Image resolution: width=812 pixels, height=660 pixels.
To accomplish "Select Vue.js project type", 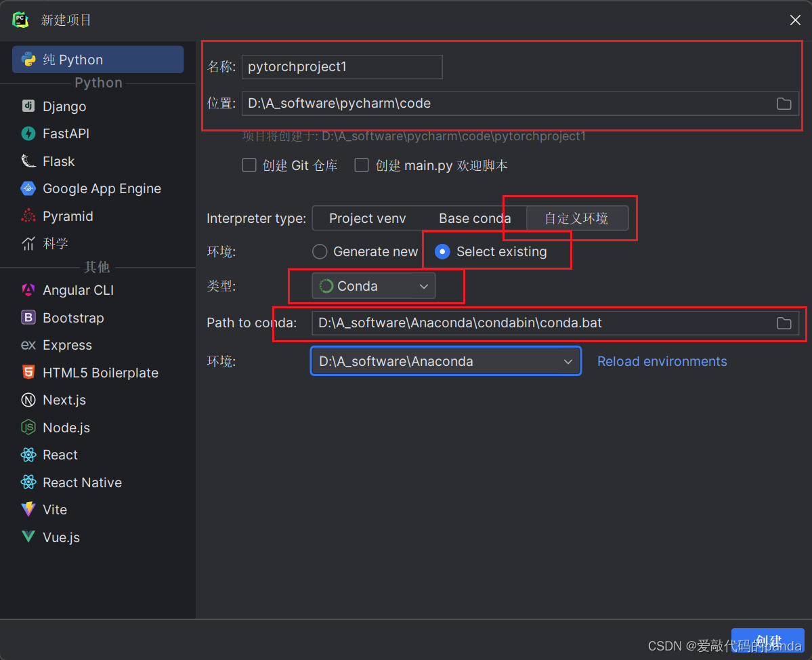I will tap(98, 537).
